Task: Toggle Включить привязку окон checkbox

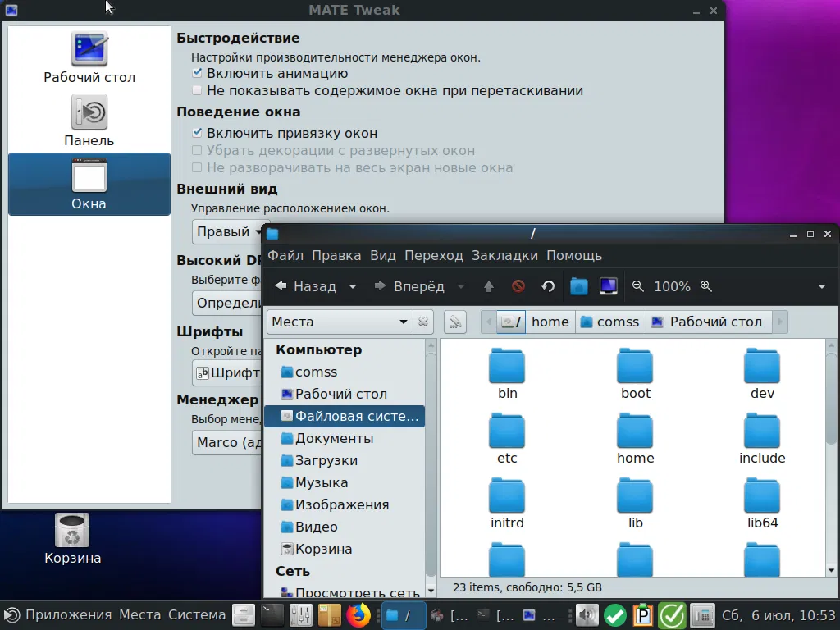Action: [197, 132]
